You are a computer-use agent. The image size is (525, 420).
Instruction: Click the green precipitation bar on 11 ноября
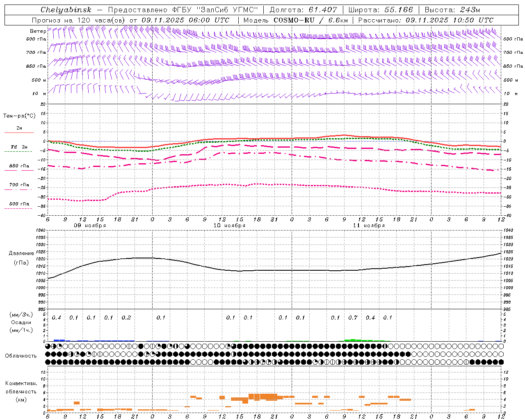coord(365,340)
